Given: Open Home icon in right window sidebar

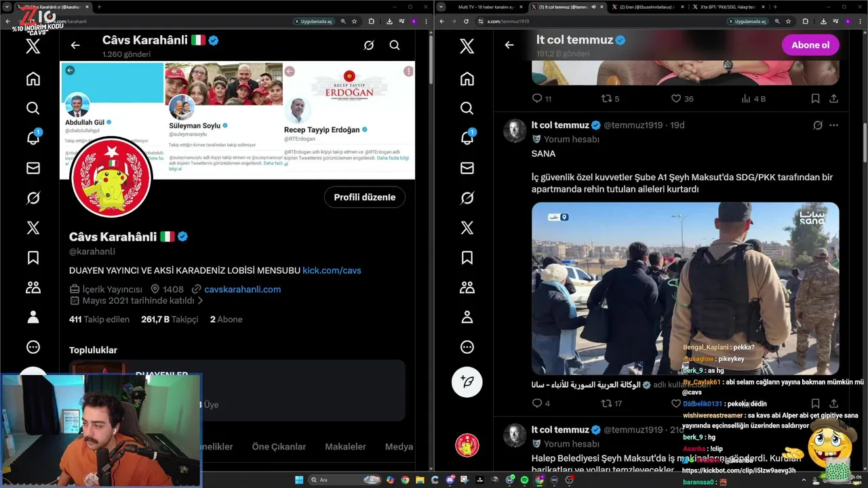Looking at the screenshot, I should tap(467, 79).
